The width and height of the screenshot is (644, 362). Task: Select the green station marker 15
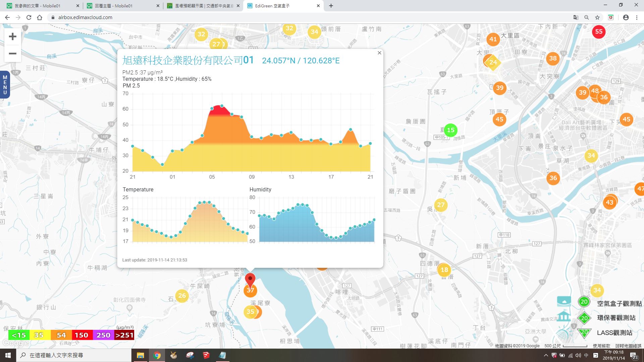[450, 130]
